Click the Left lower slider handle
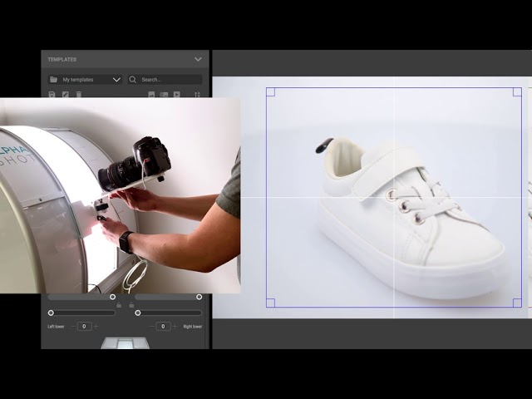Screen dimensions: 532x399 (51, 313)
